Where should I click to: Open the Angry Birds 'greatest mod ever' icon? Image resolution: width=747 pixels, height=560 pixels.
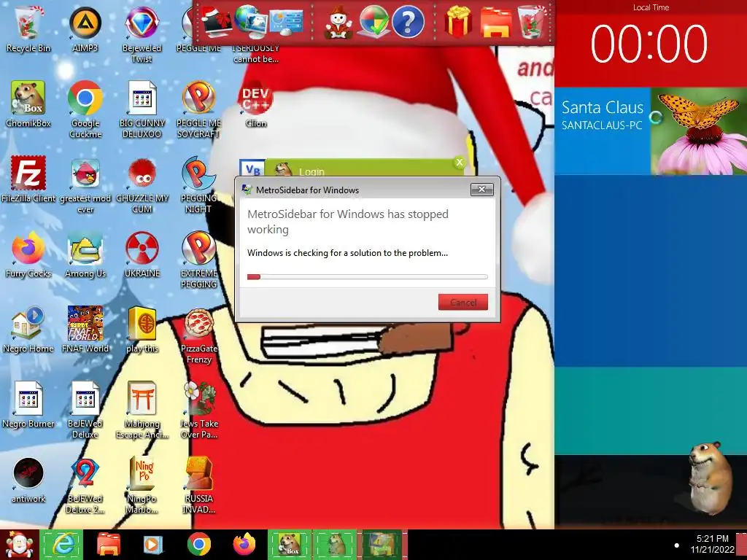tap(85, 186)
